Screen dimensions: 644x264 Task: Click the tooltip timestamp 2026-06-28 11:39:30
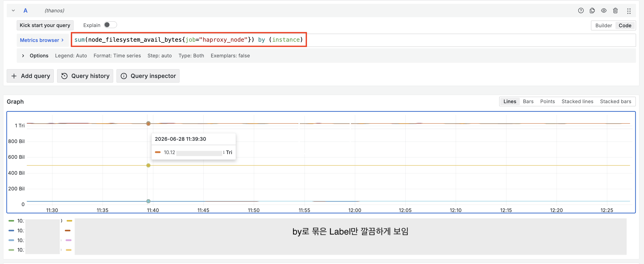(180, 139)
